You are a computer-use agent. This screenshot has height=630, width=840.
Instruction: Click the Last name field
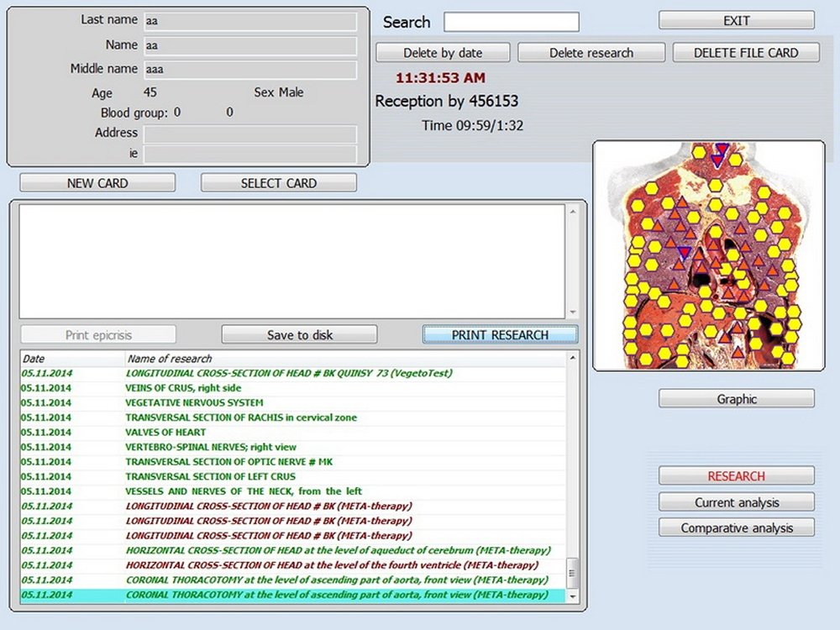coord(249,21)
